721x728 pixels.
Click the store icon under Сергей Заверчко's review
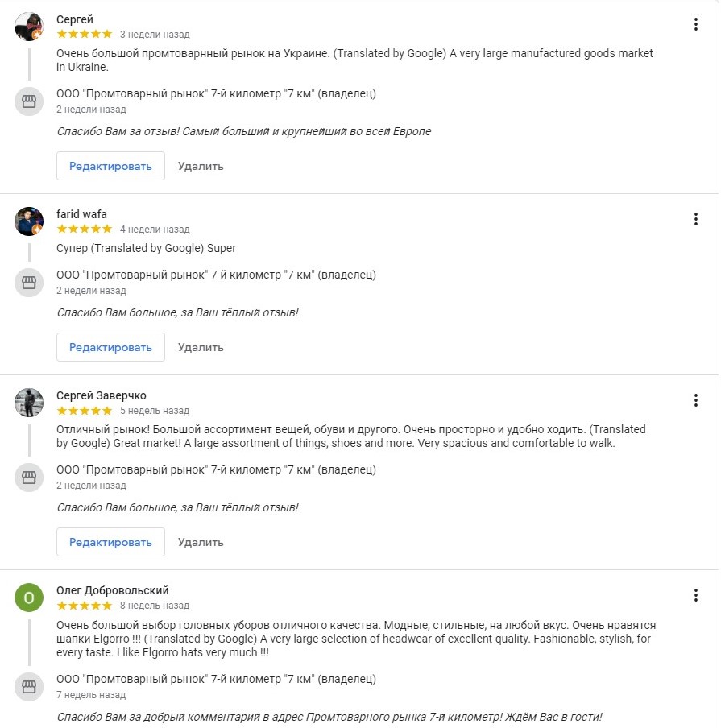click(29, 478)
